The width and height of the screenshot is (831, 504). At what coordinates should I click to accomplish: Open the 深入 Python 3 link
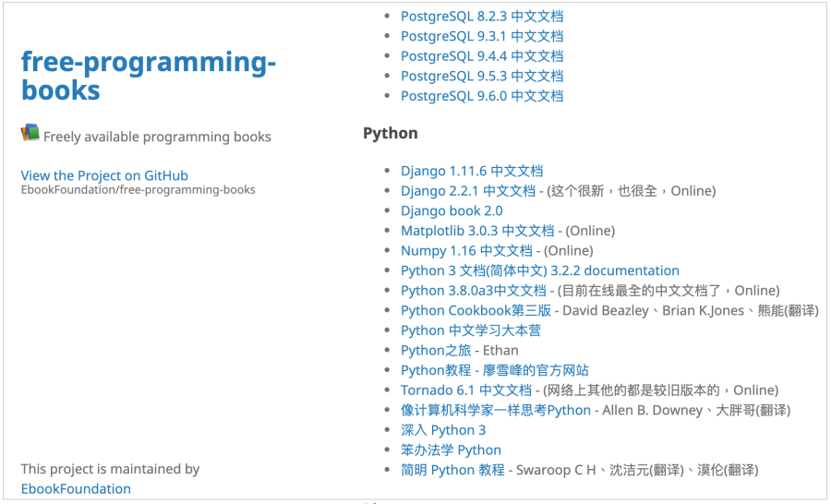(x=443, y=430)
